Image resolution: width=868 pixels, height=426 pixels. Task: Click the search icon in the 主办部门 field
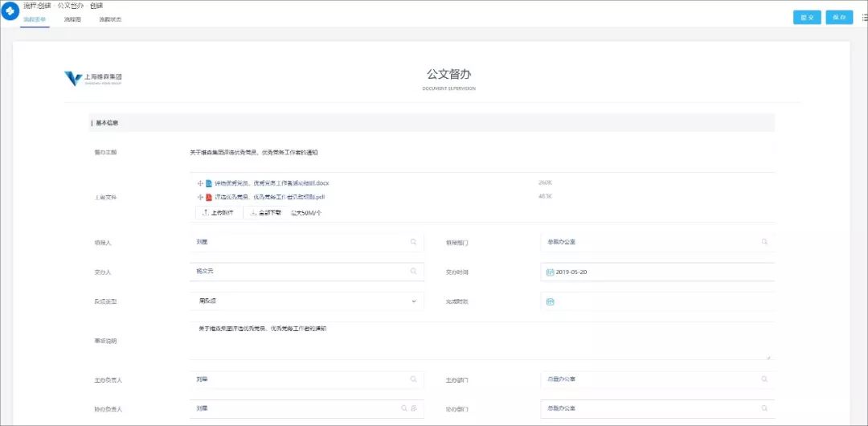click(764, 379)
